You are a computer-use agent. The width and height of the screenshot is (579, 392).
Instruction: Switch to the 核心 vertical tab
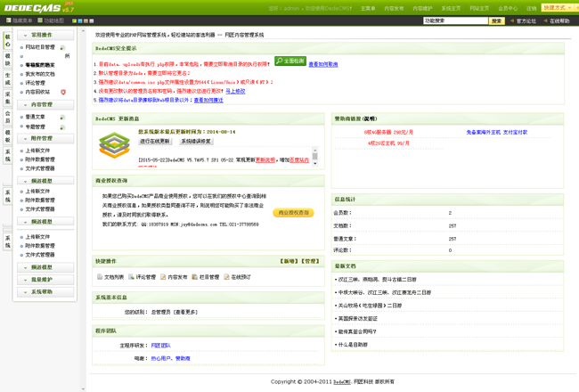tap(8, 41)
